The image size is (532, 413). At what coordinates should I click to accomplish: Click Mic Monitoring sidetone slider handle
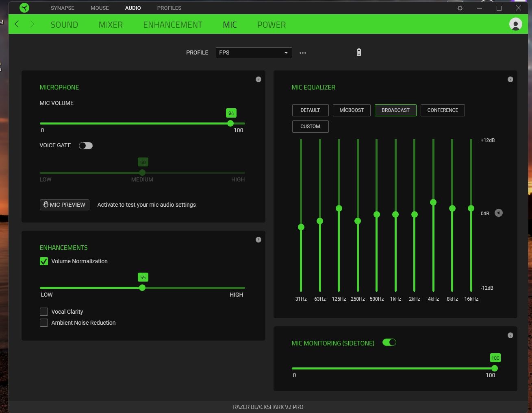pos(495,368)
